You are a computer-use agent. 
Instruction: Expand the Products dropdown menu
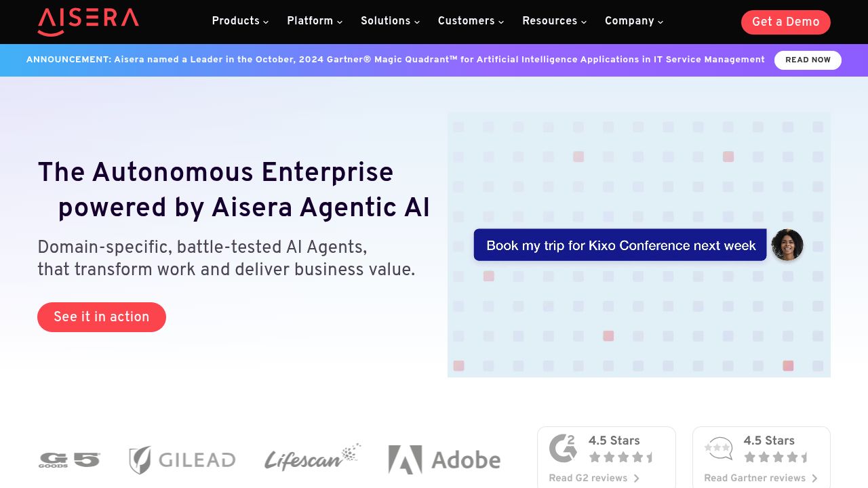(240, 21)
